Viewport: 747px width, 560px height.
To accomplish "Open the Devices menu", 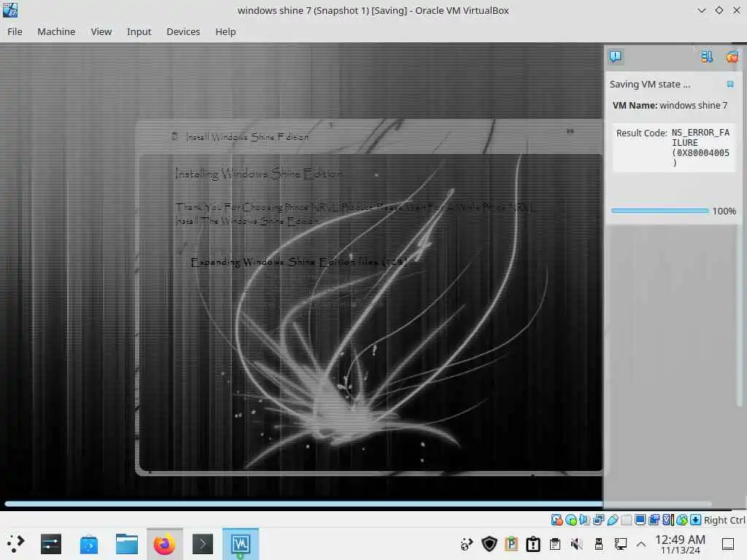I will click(x=183, y=31).
